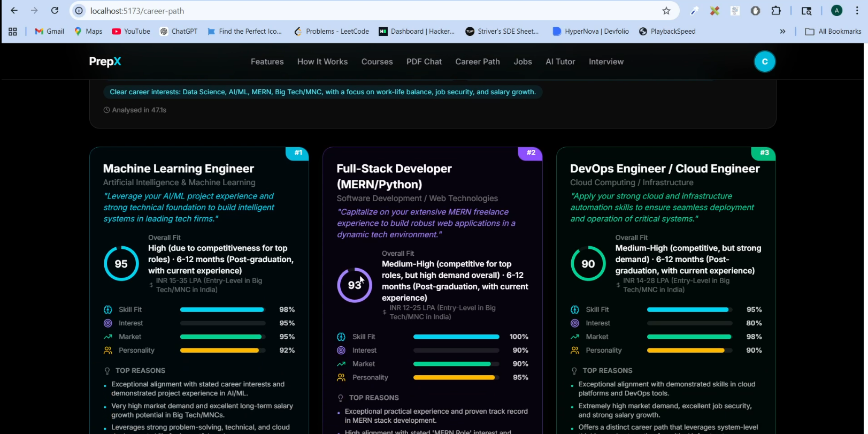Open AI Tutor nav item
The image size is (868, 434).
pos(560,62)
